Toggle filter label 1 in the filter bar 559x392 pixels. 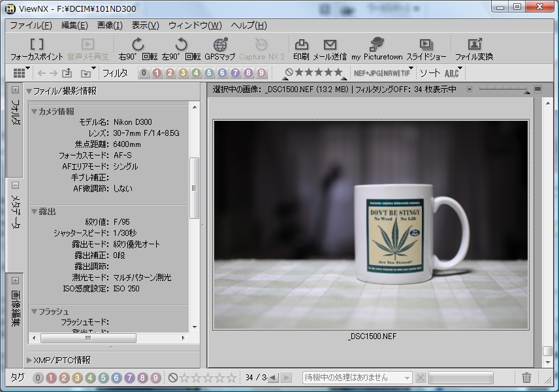click(x=157, y=73)
